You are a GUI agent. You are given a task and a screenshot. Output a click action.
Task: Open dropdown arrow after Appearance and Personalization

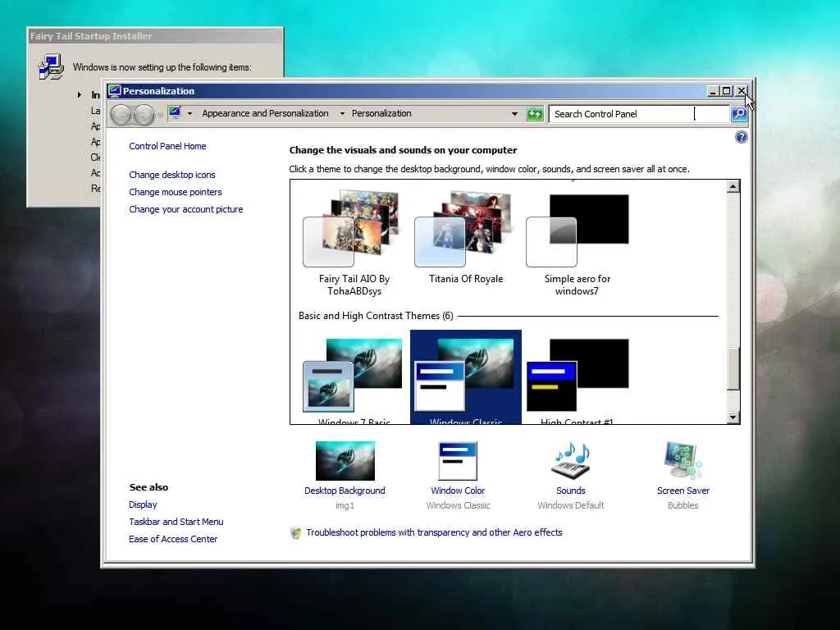click(x=342, y=113)
